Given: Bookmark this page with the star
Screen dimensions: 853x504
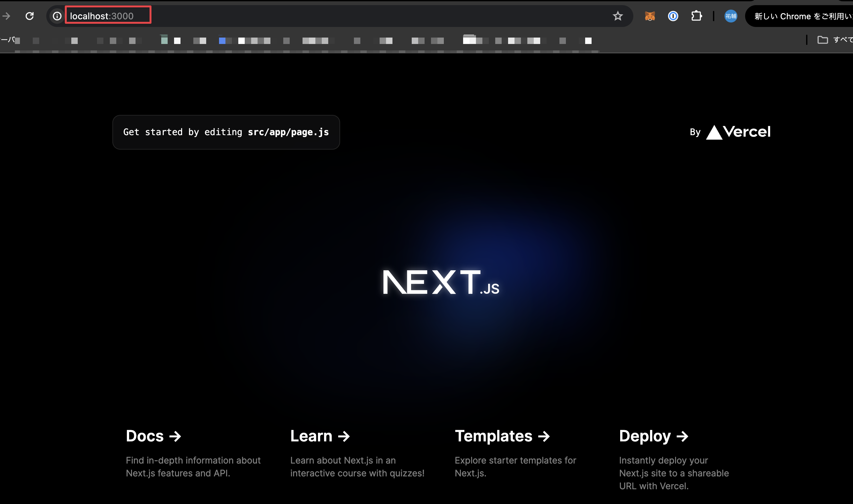Looking at the screenshot, I should pyautogui.click(x=617, y=16).
